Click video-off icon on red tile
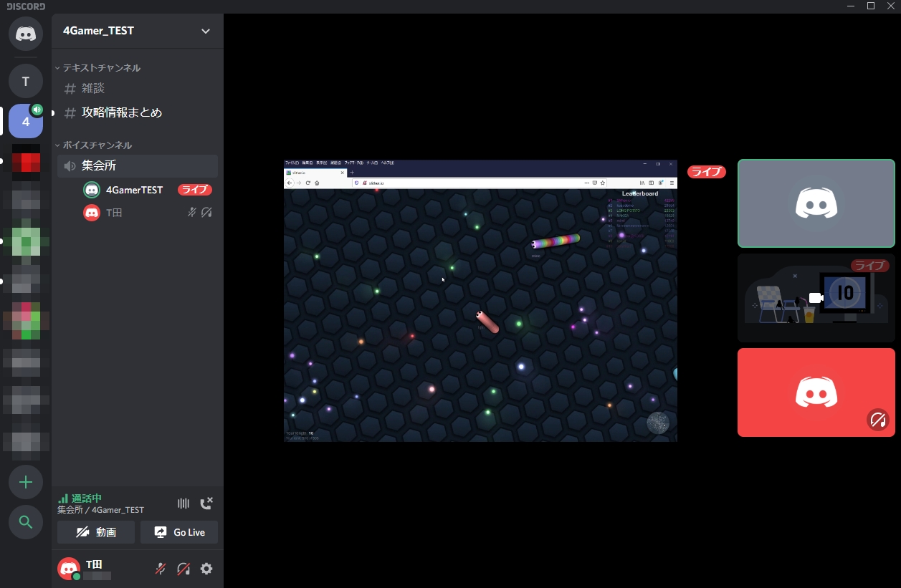The height and width of the screenshot is (588, 901). coord(878,419)
